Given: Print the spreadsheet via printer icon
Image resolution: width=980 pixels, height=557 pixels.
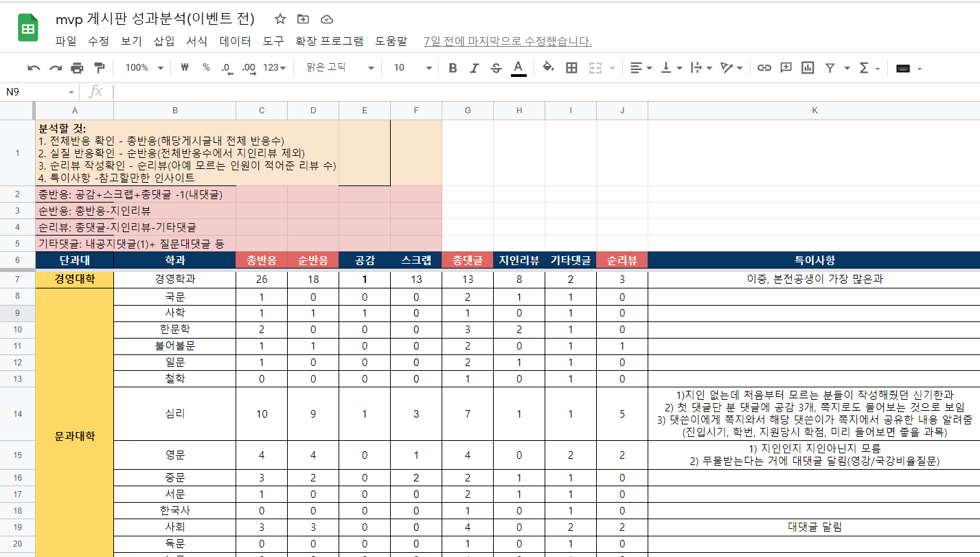Looking at the screenshot, I should [78, 68].
